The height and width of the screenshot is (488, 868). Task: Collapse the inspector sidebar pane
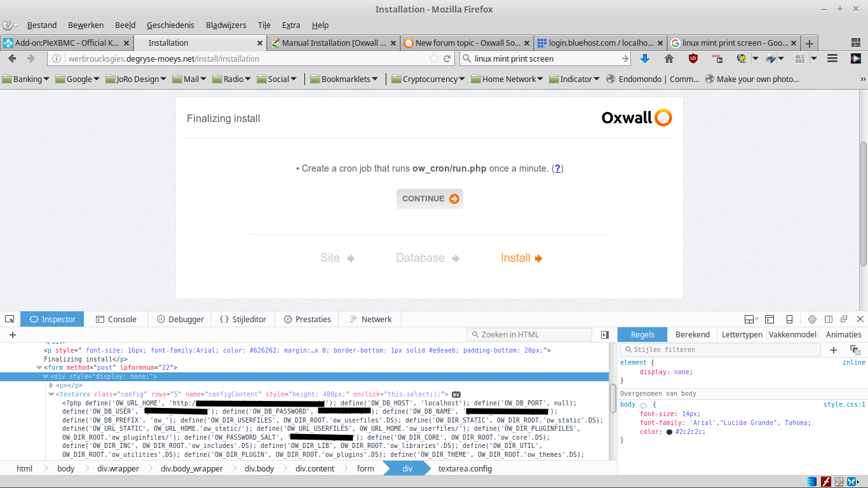tap(604, 335)
